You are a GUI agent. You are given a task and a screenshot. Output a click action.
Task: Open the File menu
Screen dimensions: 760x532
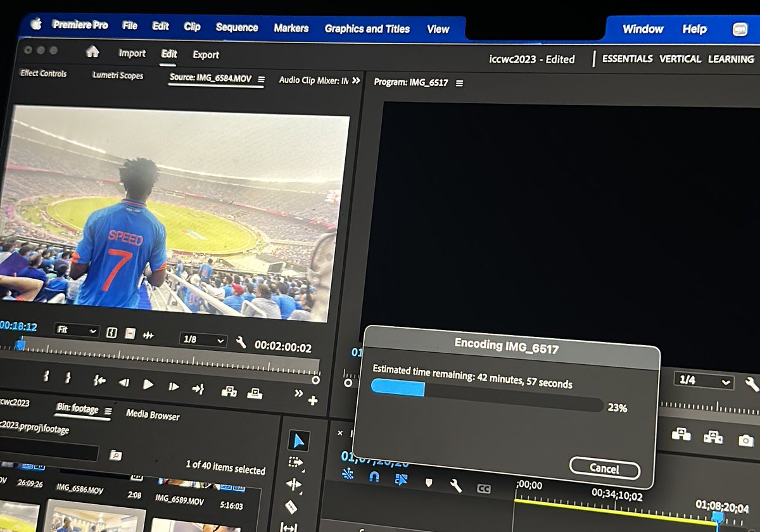130,25
